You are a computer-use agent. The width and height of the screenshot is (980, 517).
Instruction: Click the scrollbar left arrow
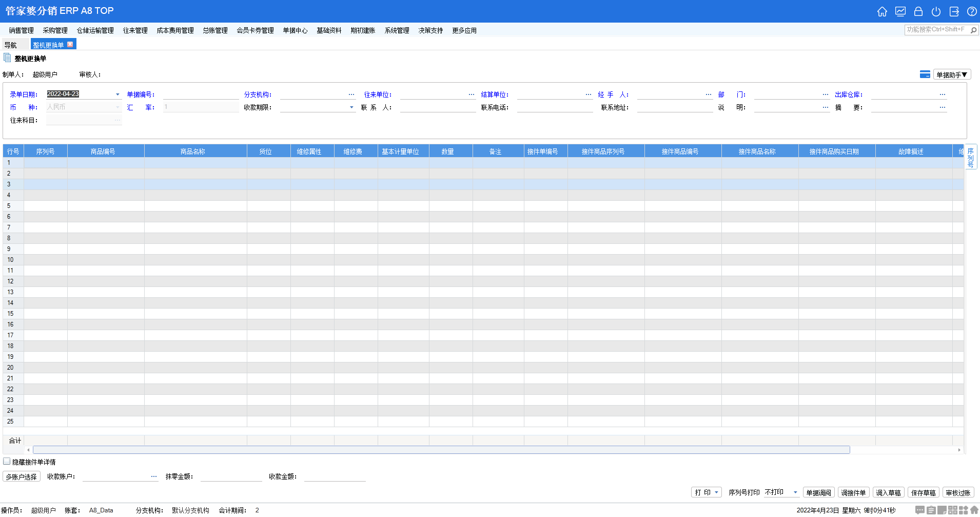pos(28,450)
